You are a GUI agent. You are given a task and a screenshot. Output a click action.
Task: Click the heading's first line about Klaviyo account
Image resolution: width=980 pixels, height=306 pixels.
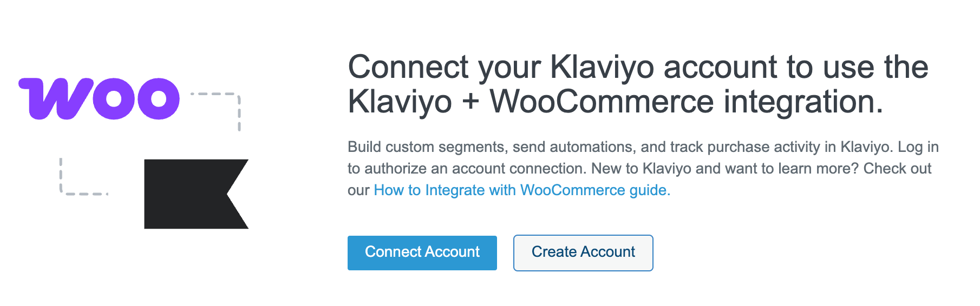point(638,67)
